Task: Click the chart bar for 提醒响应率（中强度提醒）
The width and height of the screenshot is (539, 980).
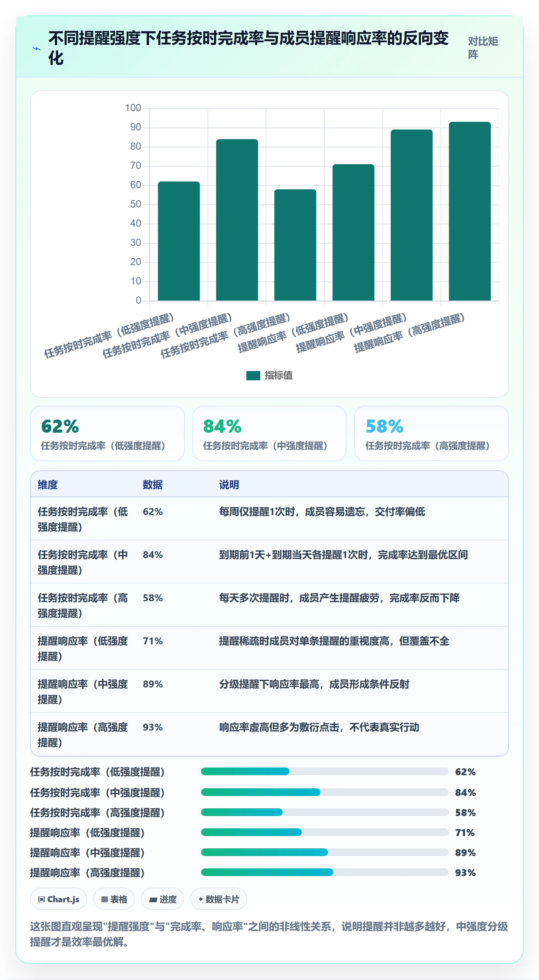Action: [412, 215]
